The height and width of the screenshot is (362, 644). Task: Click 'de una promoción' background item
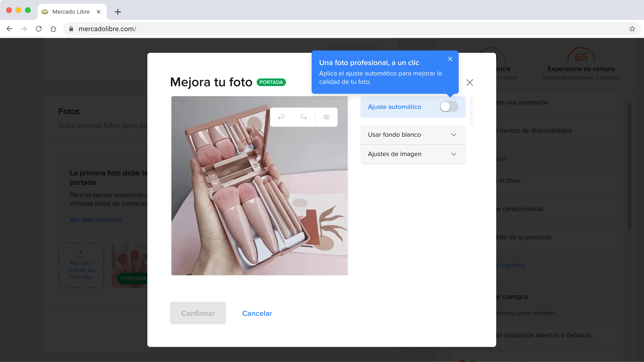[522, 103]
